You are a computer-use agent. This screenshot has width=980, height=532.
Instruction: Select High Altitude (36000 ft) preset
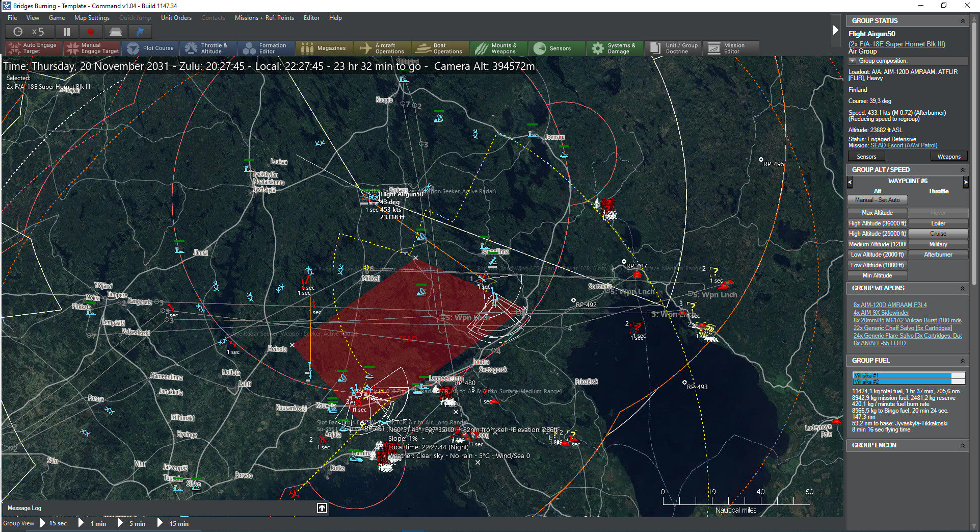tap(877, 223)
